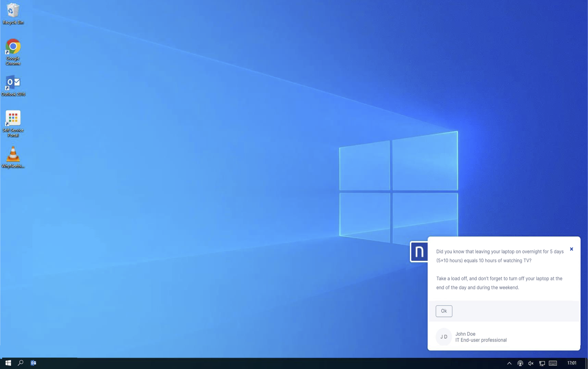Open Outlook from the taskbar

[33, 363]
